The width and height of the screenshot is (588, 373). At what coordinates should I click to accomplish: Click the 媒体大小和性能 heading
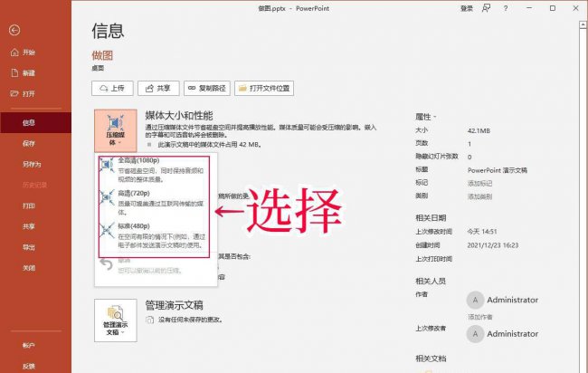(179, 115)
